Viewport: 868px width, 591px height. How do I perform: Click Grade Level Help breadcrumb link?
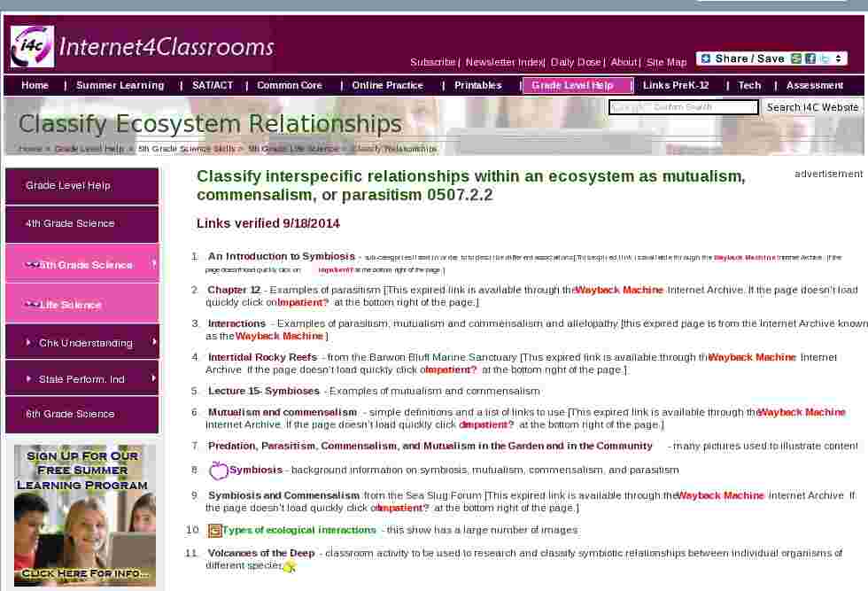click(89, 149)
